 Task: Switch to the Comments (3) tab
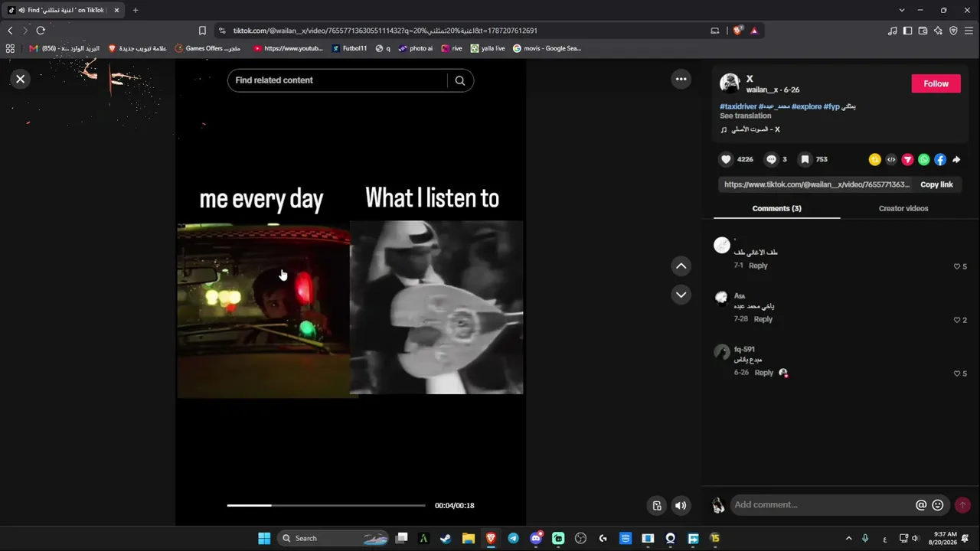click(776, 208)
